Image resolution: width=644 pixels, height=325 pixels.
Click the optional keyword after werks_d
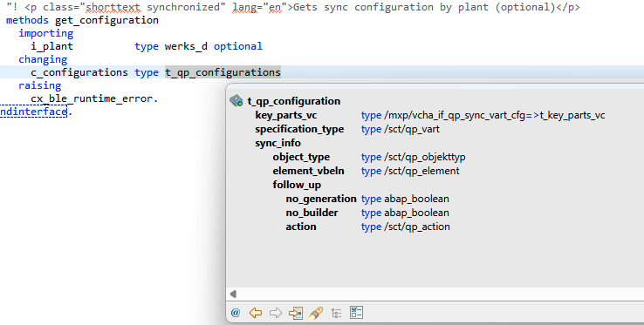pyautogui.click(x=238, y=46)
